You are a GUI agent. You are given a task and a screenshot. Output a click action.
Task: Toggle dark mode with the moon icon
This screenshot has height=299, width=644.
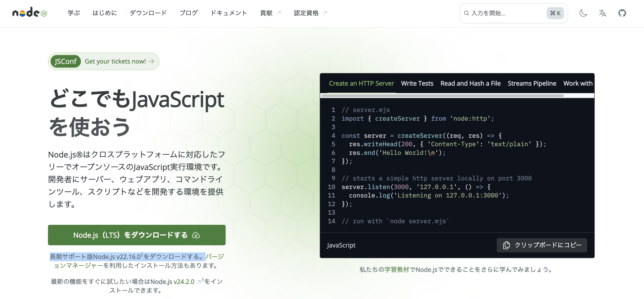coord(583,13)
